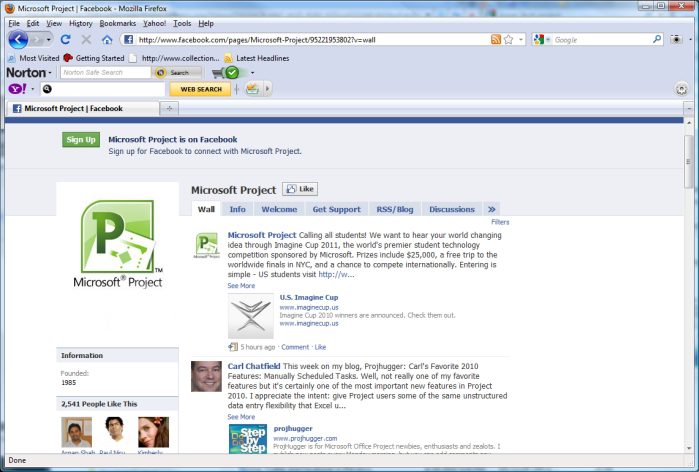This screenshot has width=699, height=472.
Task: Open the Bookmarks menu
Action: [118, 23]
